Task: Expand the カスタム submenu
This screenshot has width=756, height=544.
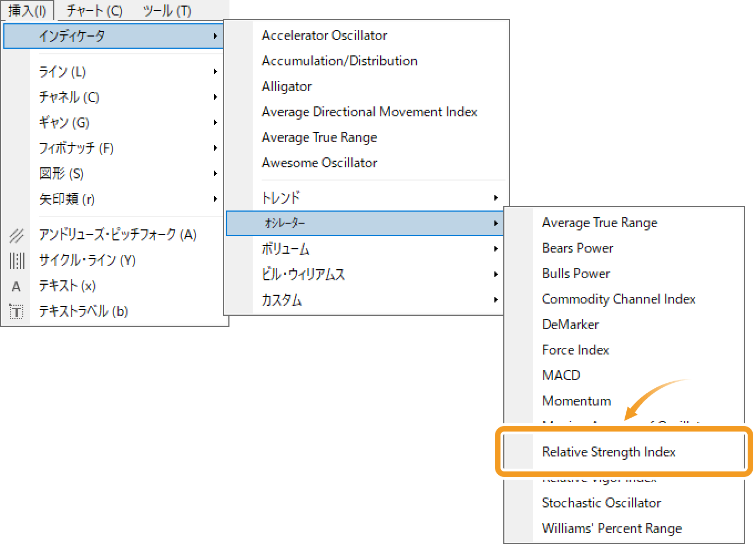Action: (x=366, y=300)
